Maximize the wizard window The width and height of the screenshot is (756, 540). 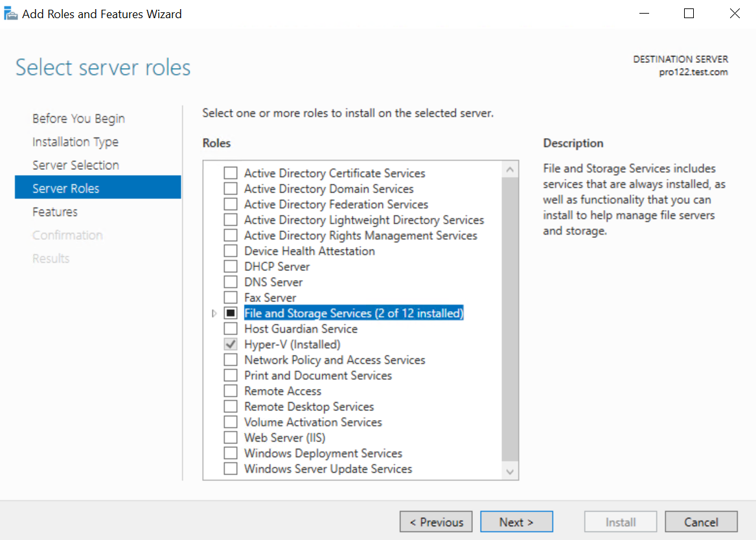click(x=689, y=14)
